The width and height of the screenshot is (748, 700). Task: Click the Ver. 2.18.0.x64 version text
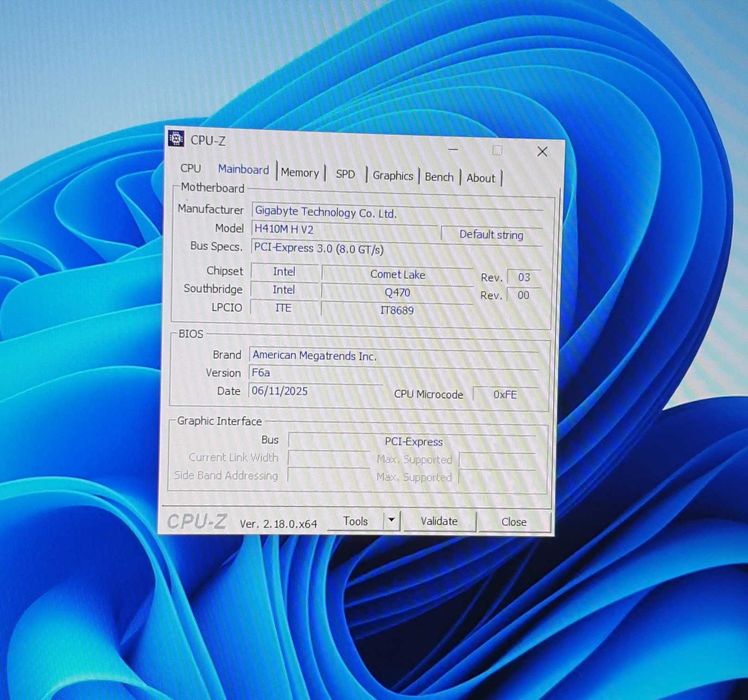click(x=278, y=523)
